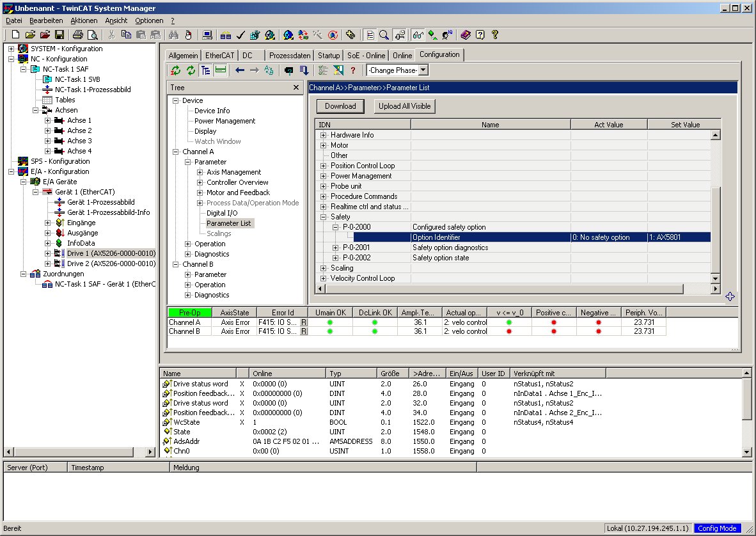Expand Hardware Info in parameter list
756x536 pixels.
pyautogui.click(x=324, y=135)
